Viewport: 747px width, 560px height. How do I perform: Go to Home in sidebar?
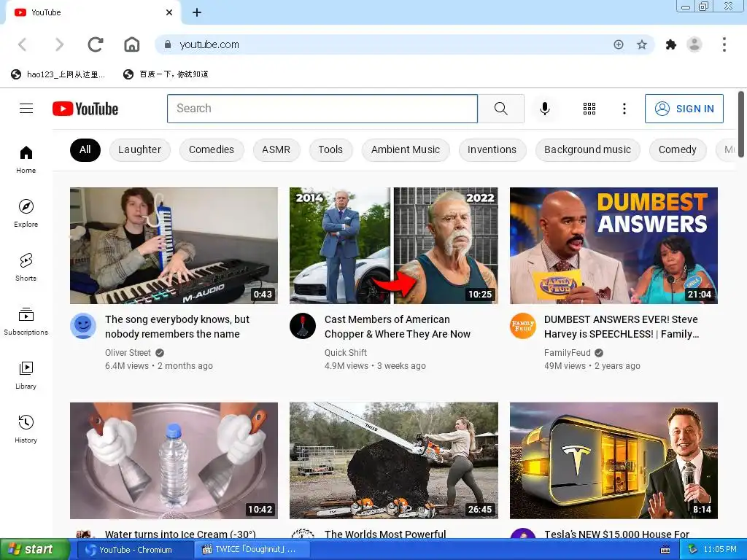pyautogui.click(x=26, y=160)
